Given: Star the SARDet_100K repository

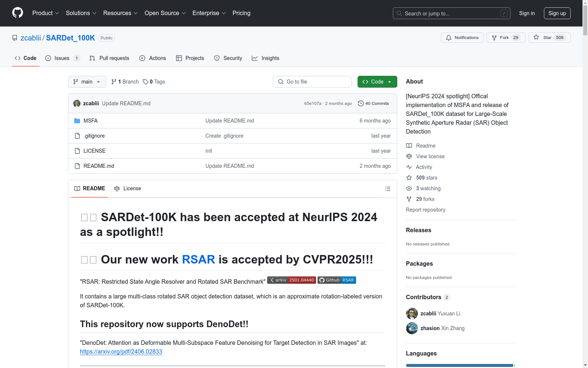Looking at the screenshot, I should point(549,38).
